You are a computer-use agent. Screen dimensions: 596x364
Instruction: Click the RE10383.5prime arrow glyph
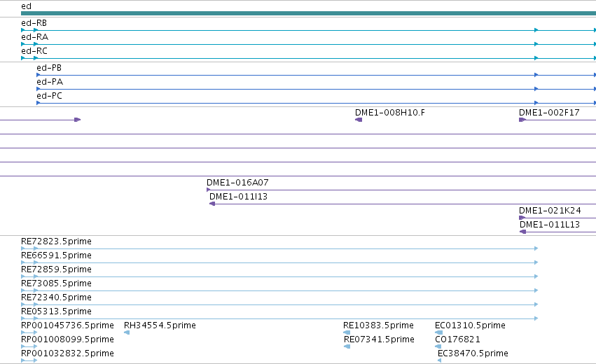tap(347, 332)
